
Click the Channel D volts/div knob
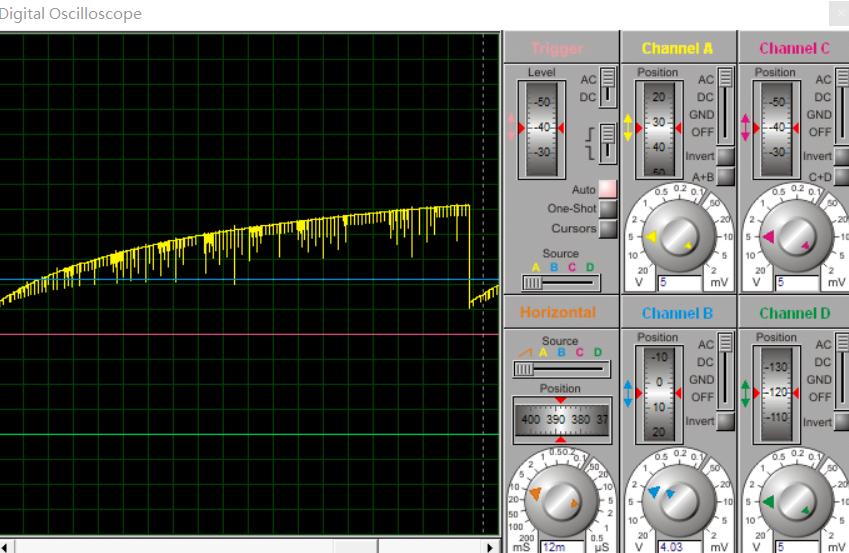[787, 501]
